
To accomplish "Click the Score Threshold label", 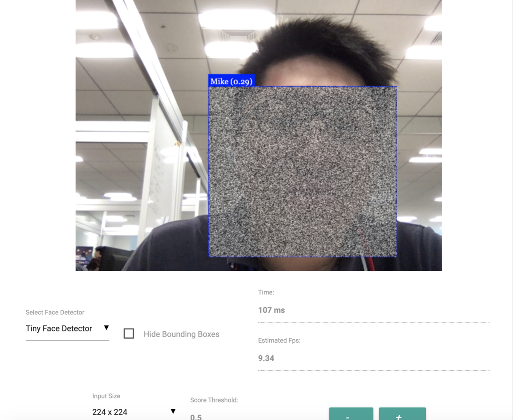I will [214, 400].
